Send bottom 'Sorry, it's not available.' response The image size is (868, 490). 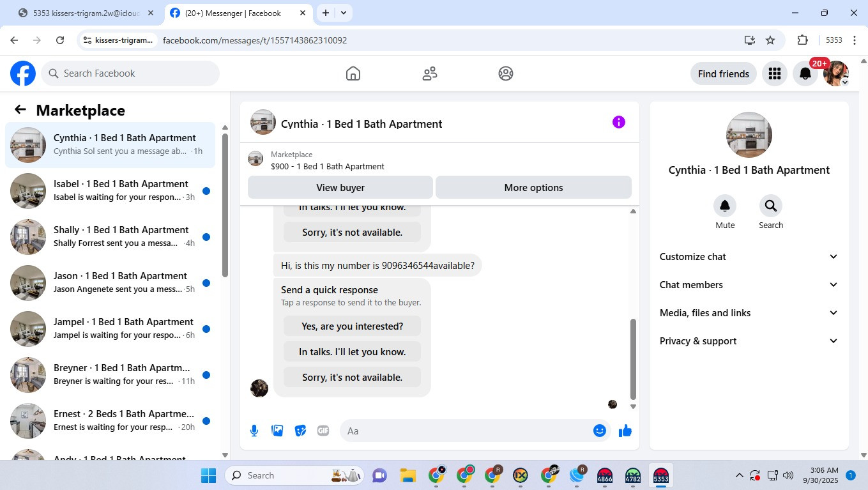(352, 377)
